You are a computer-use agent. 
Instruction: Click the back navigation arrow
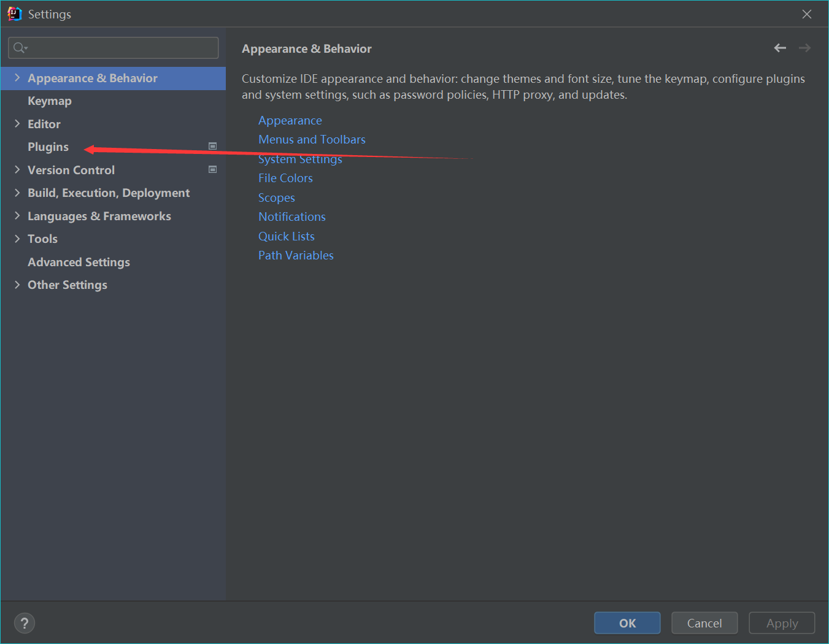pyautogui.click(x=780, y=48)
